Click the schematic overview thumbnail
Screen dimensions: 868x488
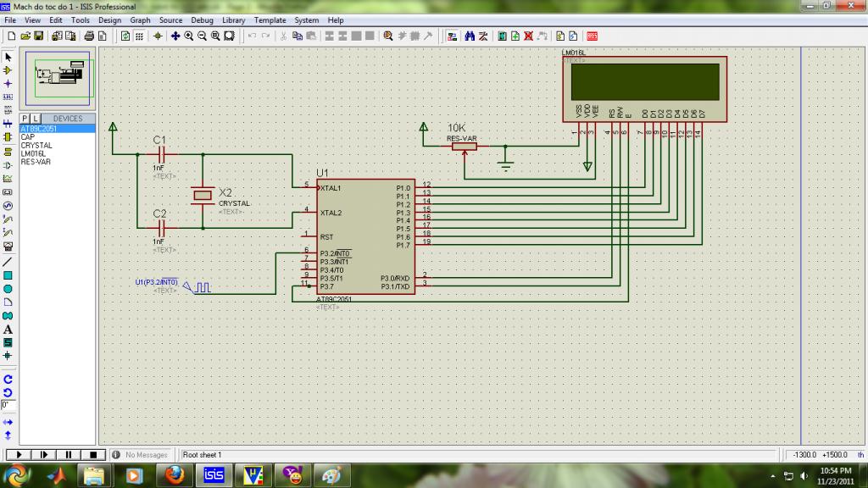[x=58, y=78]
